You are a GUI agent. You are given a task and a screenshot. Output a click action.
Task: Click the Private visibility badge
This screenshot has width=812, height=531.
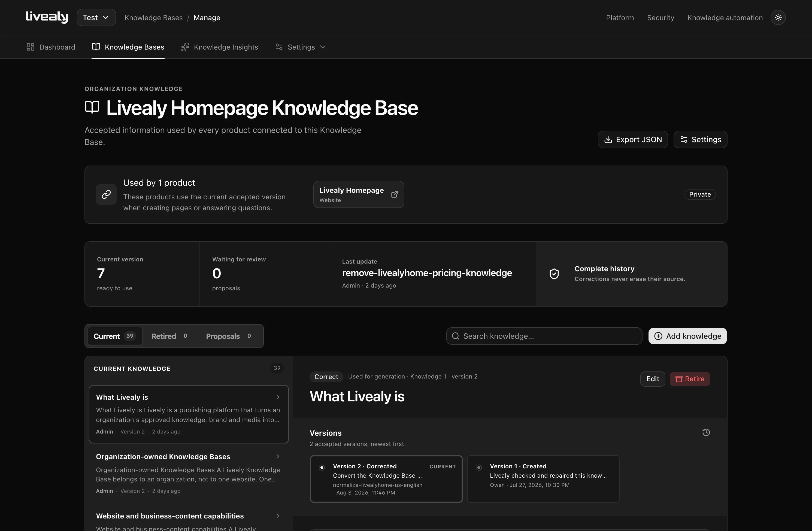click(x=700, y=194)
